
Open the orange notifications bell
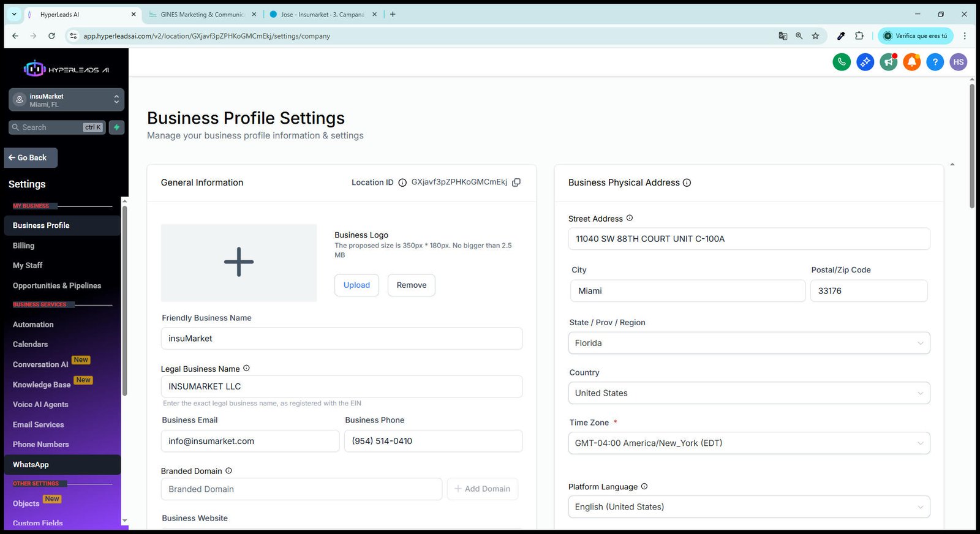(911, 62)
